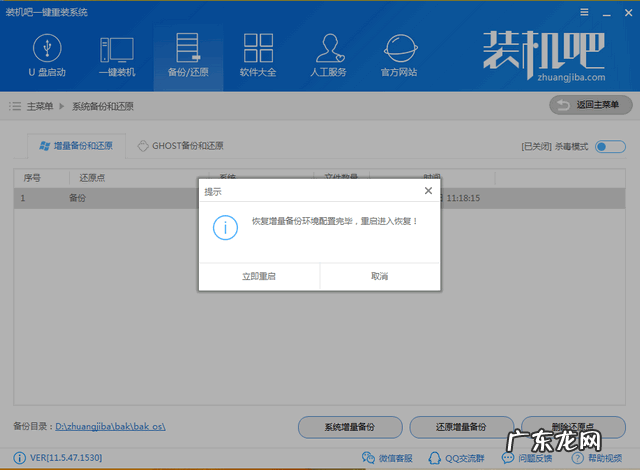Click the 删除还原点 button
The width and height of the screenshot is (640, 470).
(573, 427)
